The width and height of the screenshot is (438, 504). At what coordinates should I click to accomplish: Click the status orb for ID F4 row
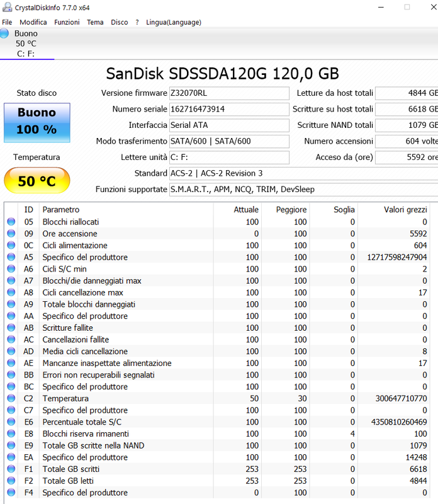point(11,492)
